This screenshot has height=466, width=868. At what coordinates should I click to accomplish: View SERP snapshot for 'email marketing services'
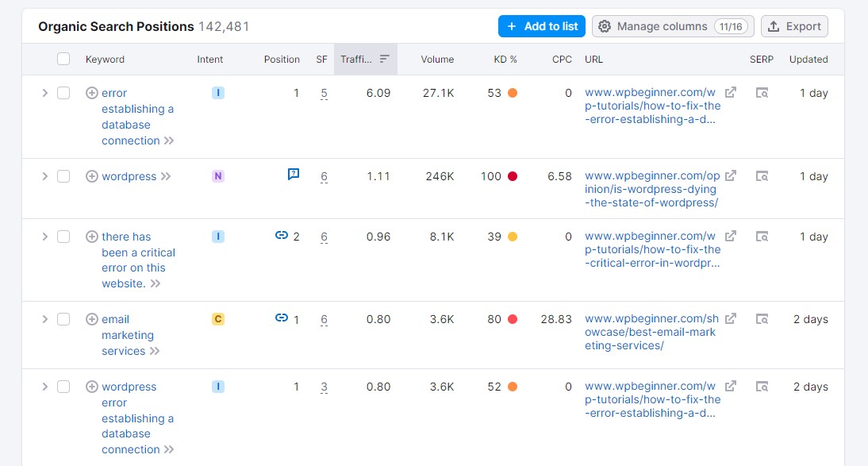tap(762, 319)
